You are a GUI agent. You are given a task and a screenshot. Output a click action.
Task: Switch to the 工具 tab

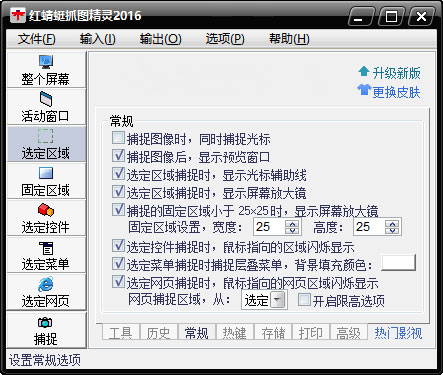point(121,332)
